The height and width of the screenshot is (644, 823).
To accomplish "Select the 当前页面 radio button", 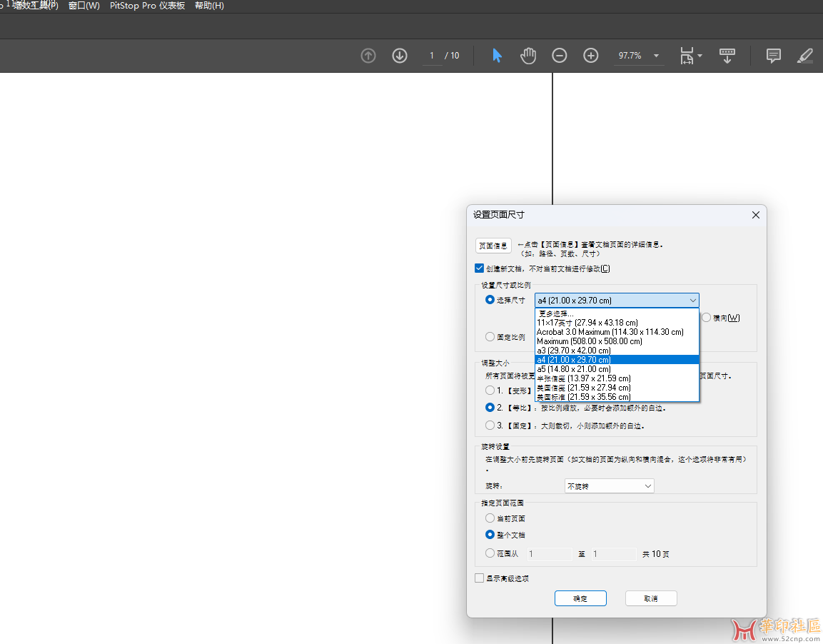I will pyautogui.click(x=490, y=518).
